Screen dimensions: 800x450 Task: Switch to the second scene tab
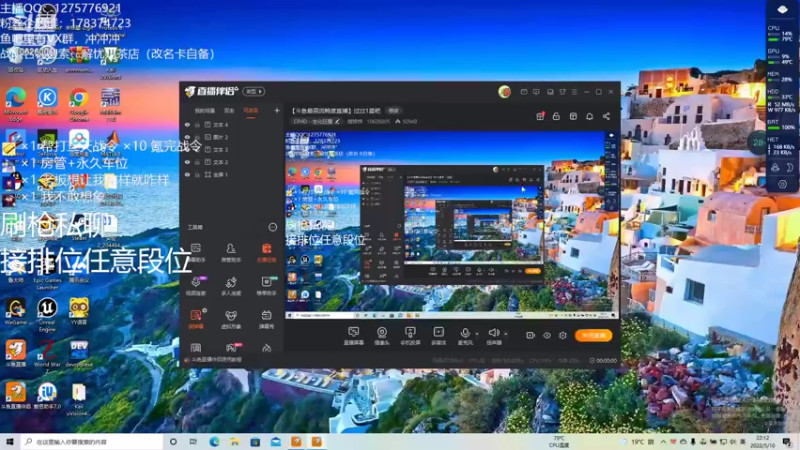tap(229, 111)
